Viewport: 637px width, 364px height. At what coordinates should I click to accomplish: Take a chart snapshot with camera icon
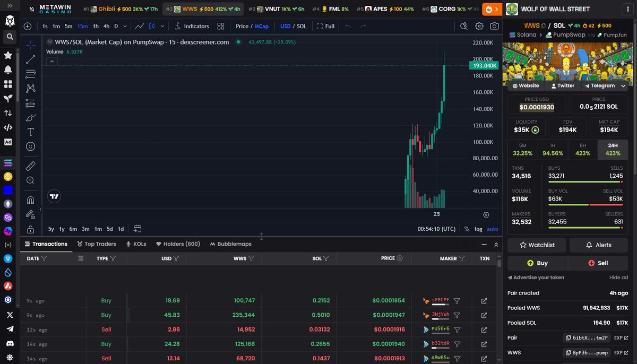(x=494, y=26)
